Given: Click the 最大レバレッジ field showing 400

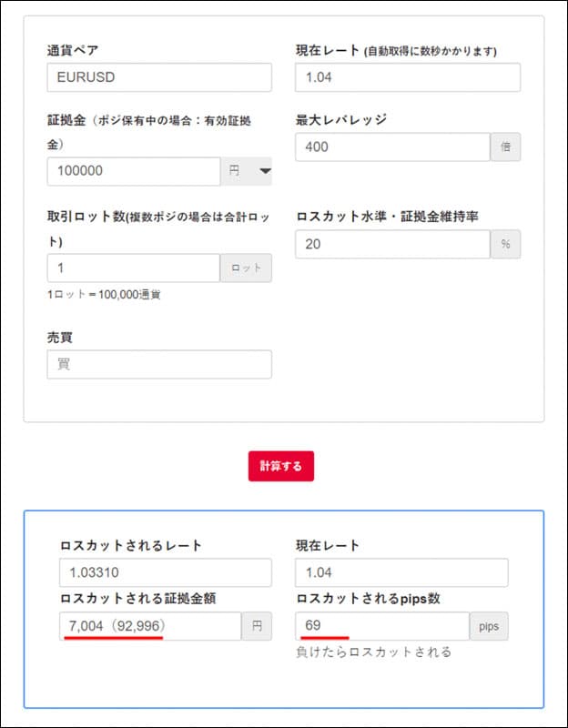Looking at the screenshot, I should click(392, 147).
